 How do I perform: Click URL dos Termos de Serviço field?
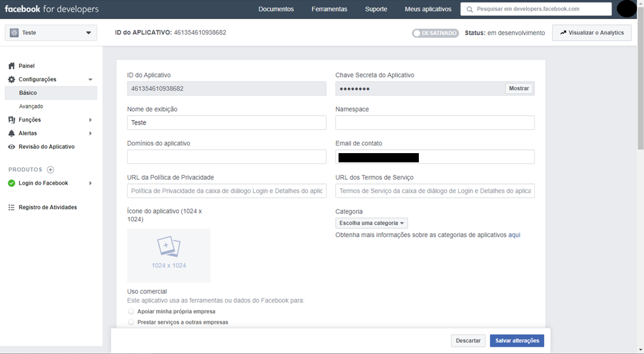coord(435,191)
